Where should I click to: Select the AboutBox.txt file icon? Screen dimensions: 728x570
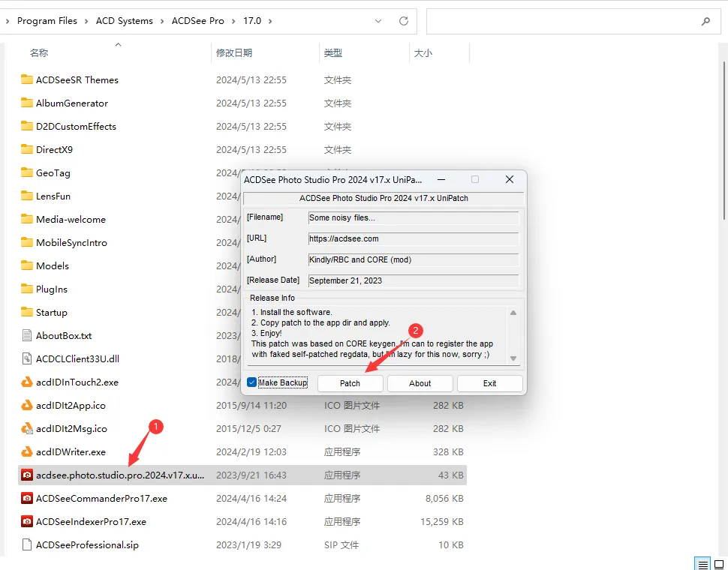click(27, 335)
